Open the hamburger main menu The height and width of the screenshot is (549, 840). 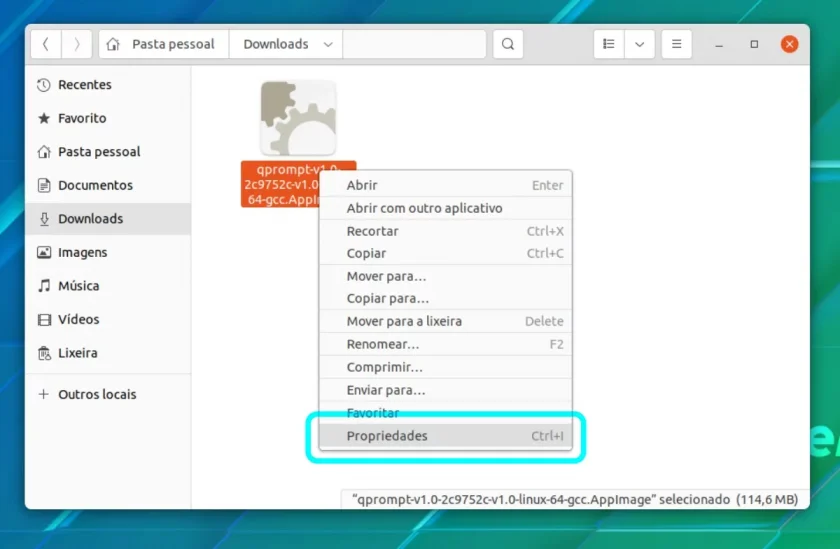(677, 44)
